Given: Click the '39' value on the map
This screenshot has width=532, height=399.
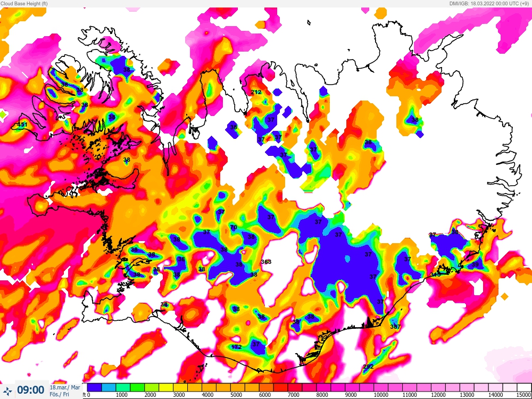Looking at the screenshot, I should point(475,264).
